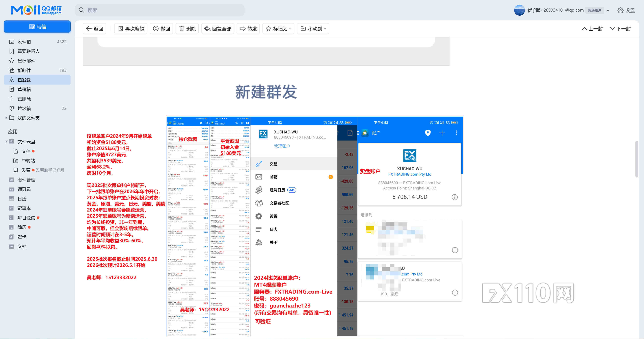The image size is (644, 339).
Task: Open the 移动到 dropdown
Action: 313,29
